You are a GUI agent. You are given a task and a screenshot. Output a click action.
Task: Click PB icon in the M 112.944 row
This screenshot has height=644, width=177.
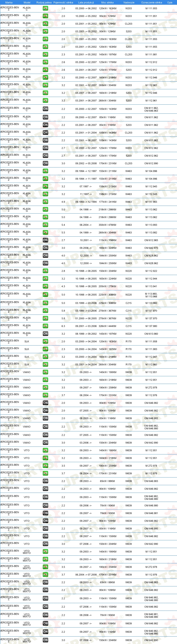[45, 279]
